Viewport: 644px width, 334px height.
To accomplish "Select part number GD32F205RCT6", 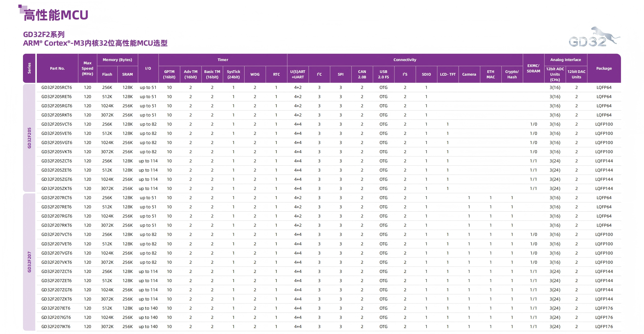I will [57, 88].
